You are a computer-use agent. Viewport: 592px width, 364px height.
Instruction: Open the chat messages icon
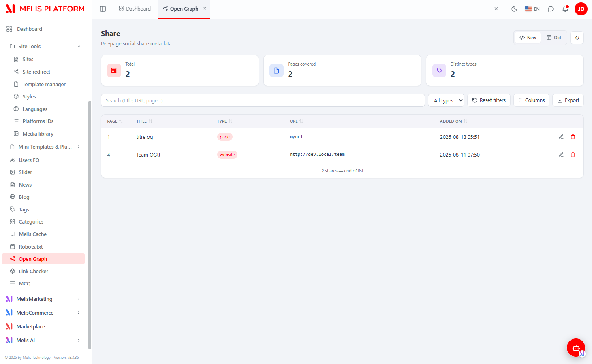pyautogui.click(x=551, y=9)
